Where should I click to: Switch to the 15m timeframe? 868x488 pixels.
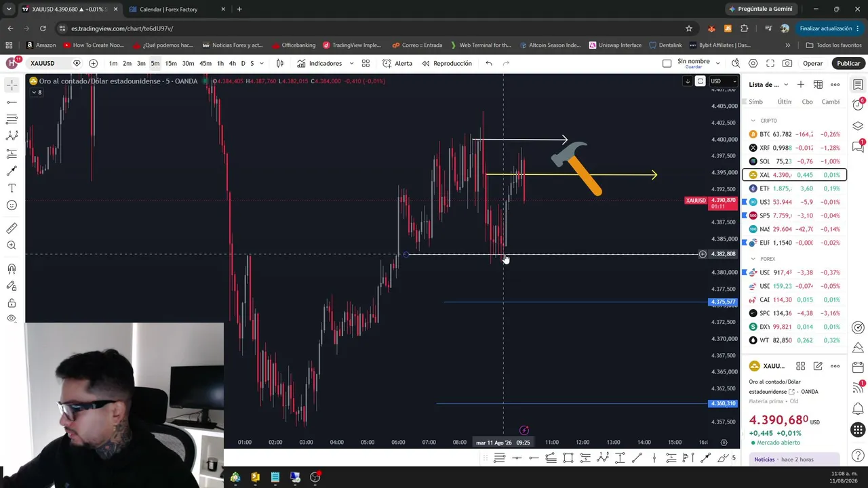(x=171, y=63)
